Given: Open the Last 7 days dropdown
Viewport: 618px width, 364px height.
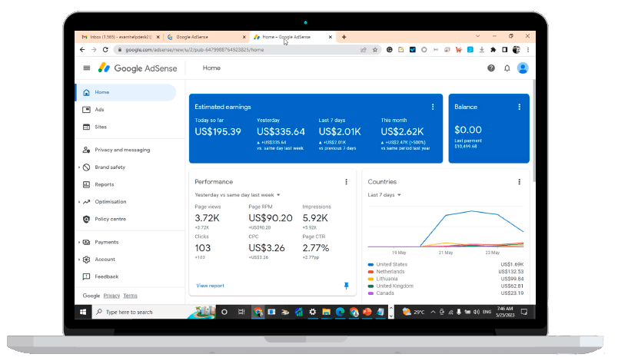Looking at the screenshot, I should pyautogui.click(x=384, y=195).
